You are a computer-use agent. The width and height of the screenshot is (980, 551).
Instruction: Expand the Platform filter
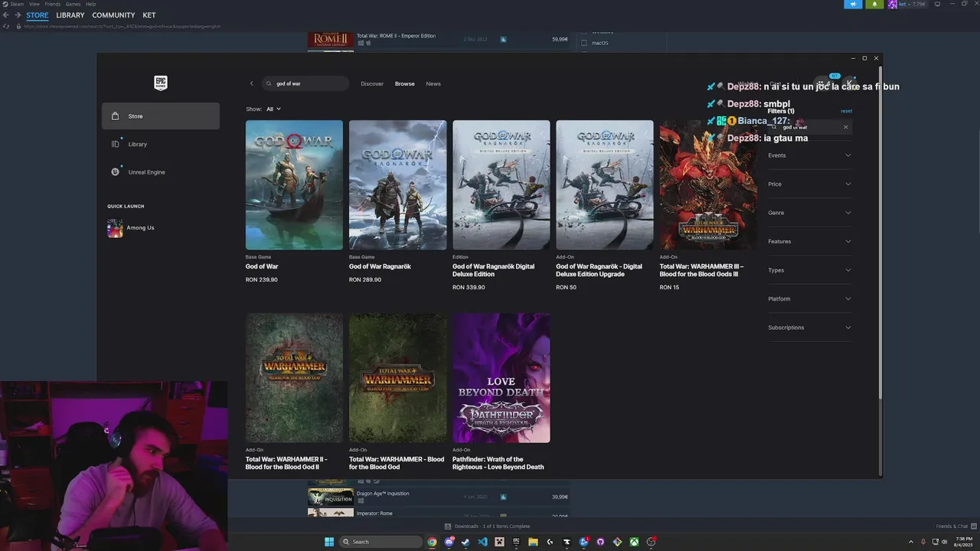coord(809,299)
